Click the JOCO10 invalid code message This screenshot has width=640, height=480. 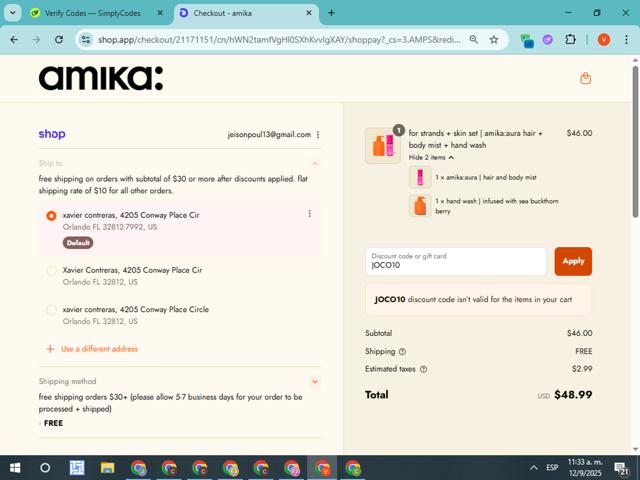pos(478,300)
